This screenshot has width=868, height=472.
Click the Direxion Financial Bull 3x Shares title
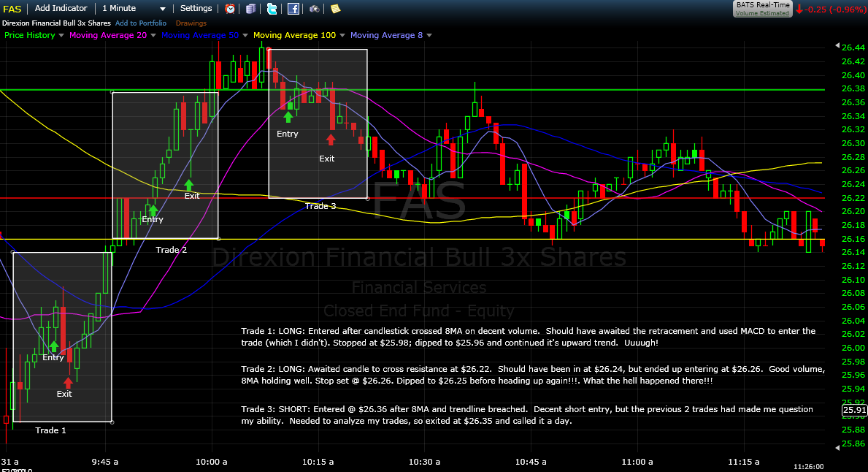(56, 23)
